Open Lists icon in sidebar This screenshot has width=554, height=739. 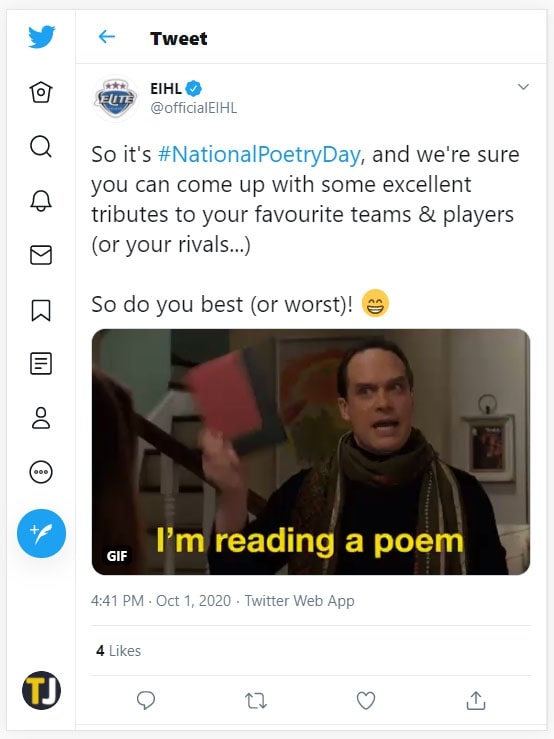click(x=41, y=363)
